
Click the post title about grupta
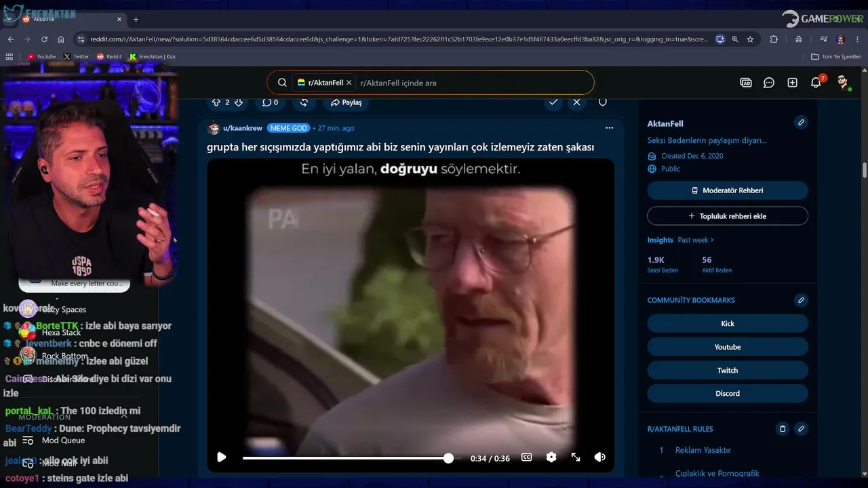coord(400,147)
